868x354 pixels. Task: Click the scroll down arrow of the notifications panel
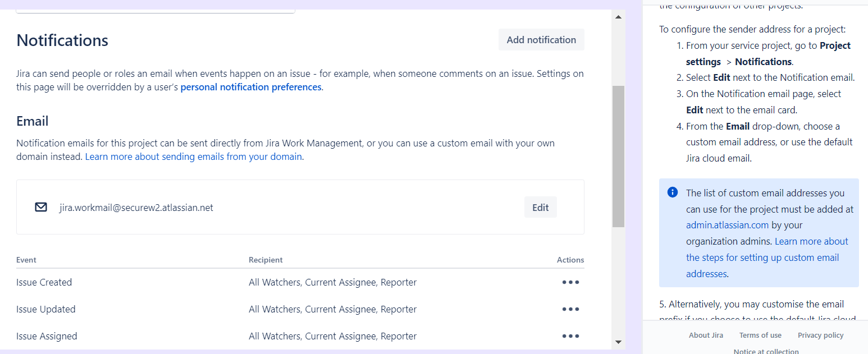[x=618, y=342]
